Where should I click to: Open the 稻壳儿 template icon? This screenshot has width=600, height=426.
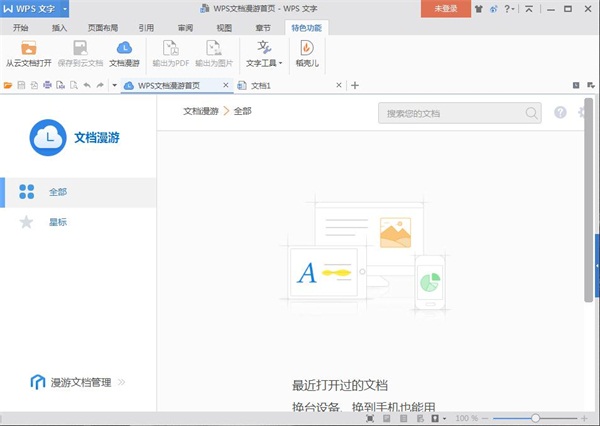click(x=307, y=48)
